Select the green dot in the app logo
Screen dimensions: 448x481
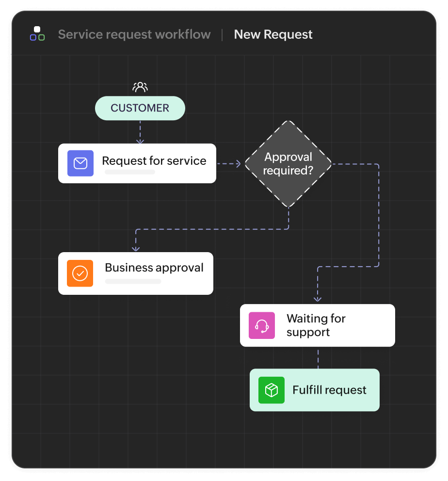[41, 37]
